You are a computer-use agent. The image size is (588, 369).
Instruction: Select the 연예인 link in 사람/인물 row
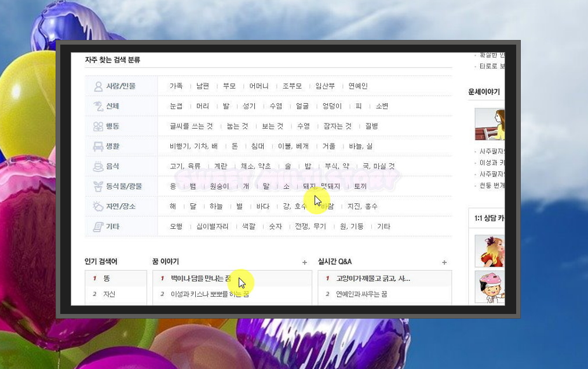click(x=358, y=86)
